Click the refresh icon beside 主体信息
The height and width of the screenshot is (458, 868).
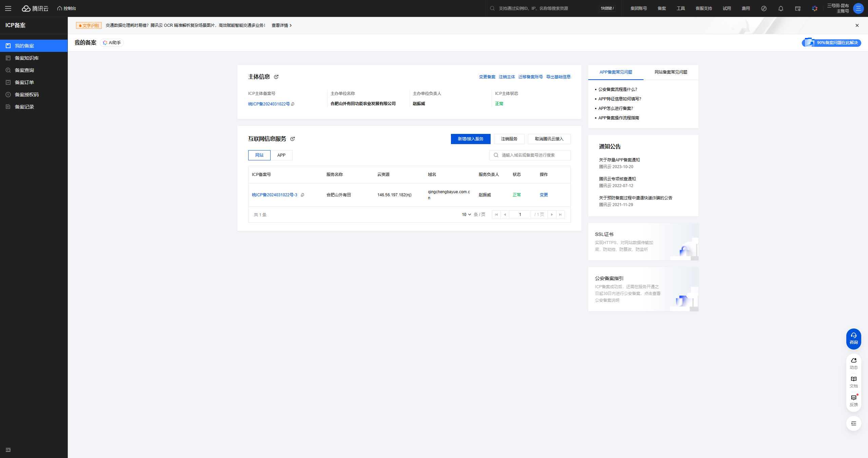click(x=276, y=77)
